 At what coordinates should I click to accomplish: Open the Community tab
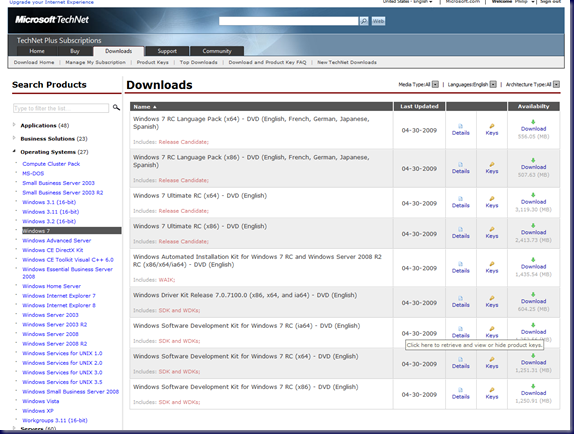[x=217, y=51]
